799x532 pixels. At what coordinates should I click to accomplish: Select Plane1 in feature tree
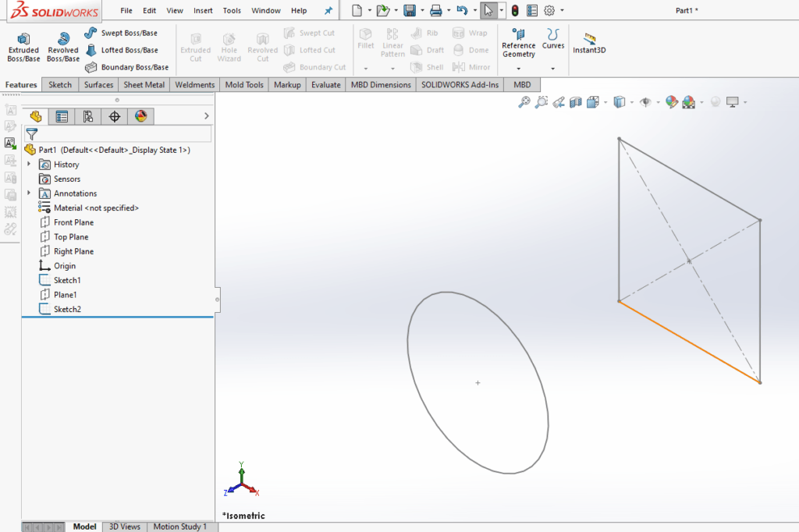click(x=58, y=295)
